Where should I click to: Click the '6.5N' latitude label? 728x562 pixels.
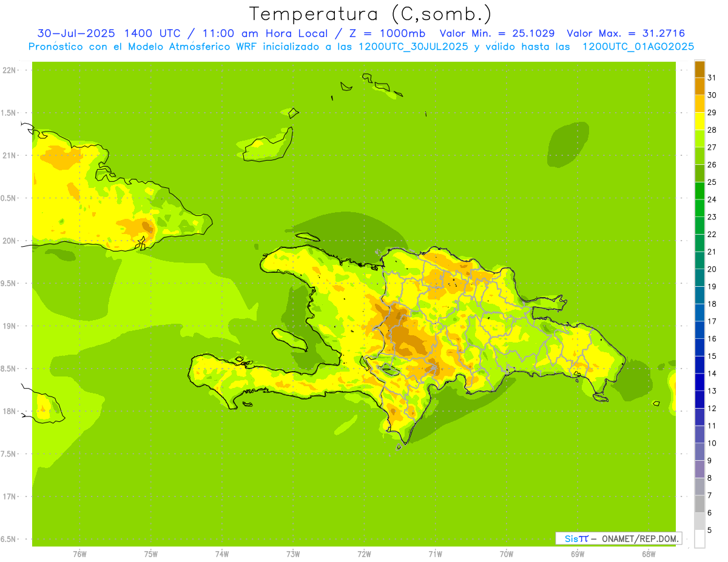pos(9,539)
